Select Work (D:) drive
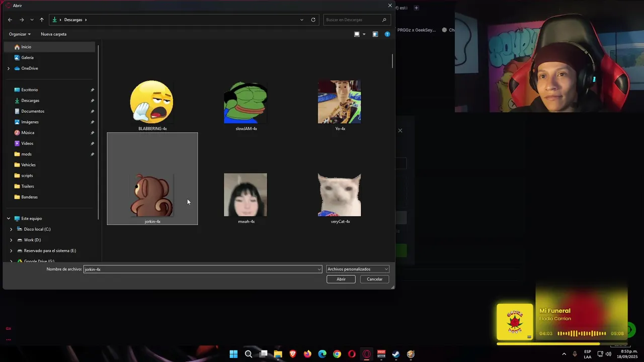Image resolution: width=644 pixels, height=362 pixels. pyautogui.click(x=32, y=240)
